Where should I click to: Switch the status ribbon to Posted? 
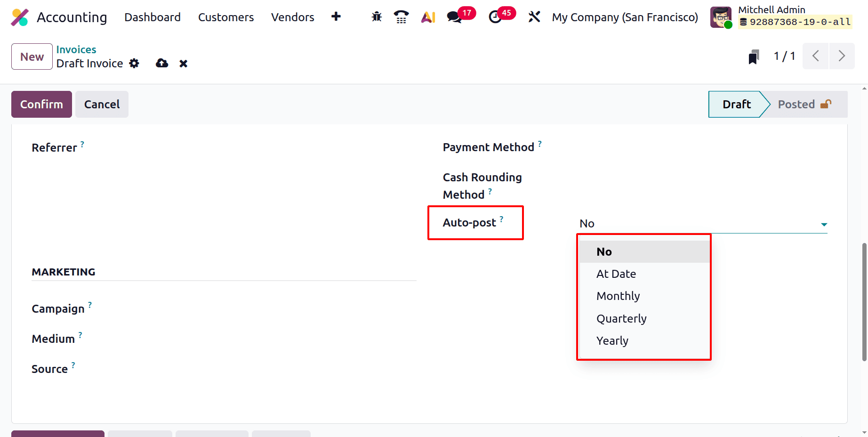pos(797,104)
